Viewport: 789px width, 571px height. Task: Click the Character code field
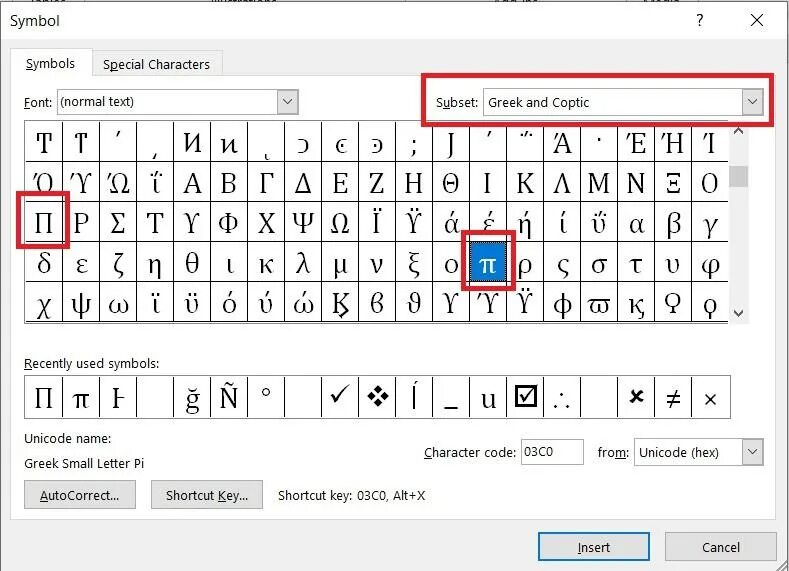tap(552, 452)
